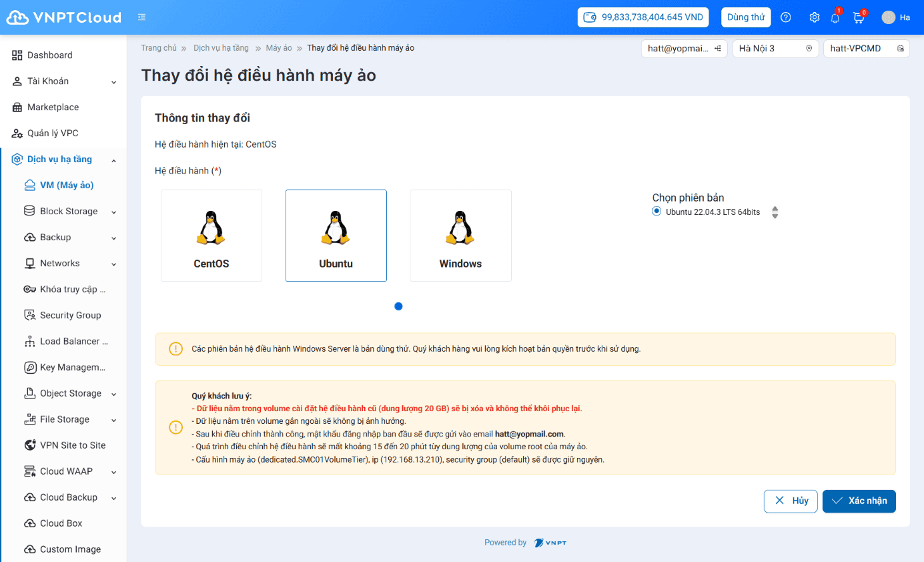Toggle the sidebar collapse menu icon

pyautogui.click(x=141, y=17)
